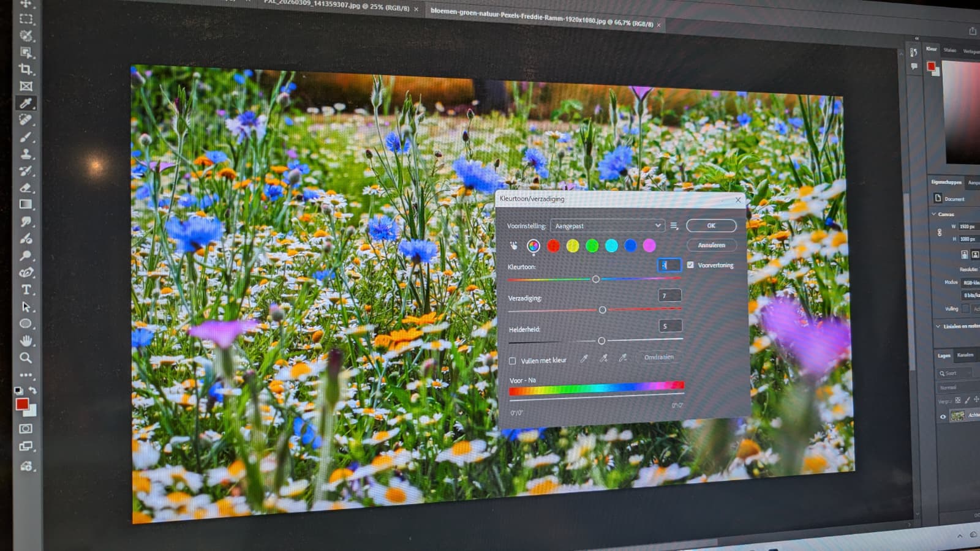This screenshot has width=980, height=551.
Task: Open the Voorinstelling dropdown showing Aangepast
Action: [608, 226]
